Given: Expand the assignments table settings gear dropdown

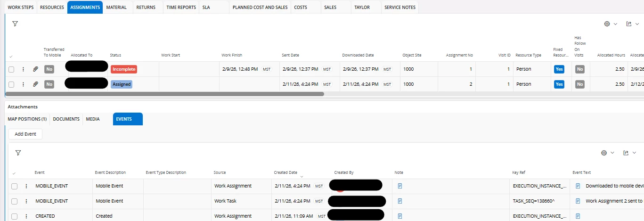Looking at the screenshot, I should pos(610,24).
